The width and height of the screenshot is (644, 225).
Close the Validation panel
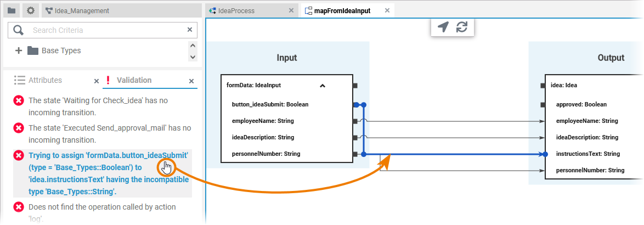click(191, 81)
